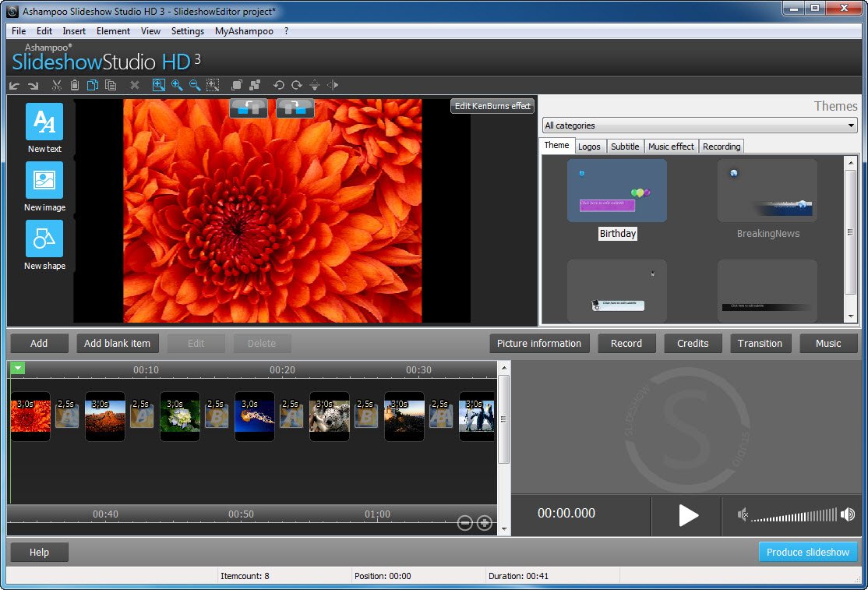Rotate image left using preview overlay button
The width and height of the screenshot is (868, 590).
point(249,108)
